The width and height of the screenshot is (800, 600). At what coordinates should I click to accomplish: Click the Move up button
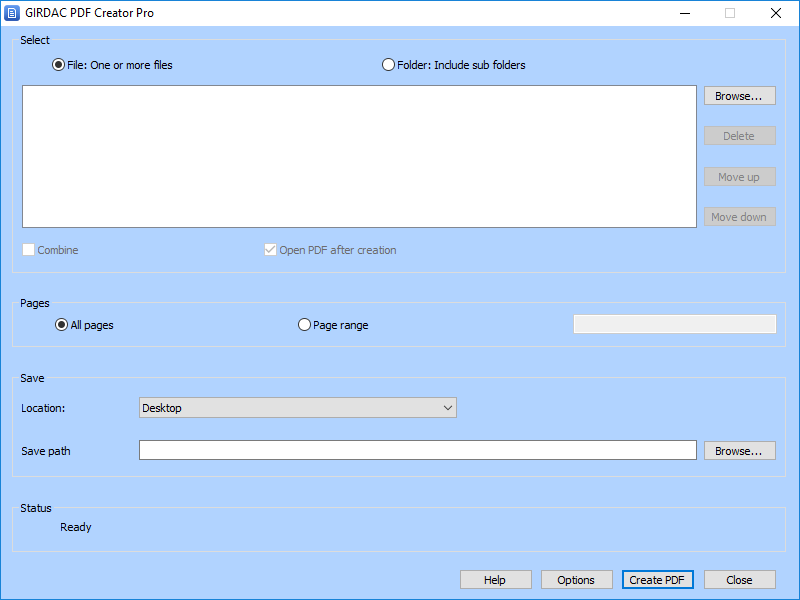click(740, 177)
